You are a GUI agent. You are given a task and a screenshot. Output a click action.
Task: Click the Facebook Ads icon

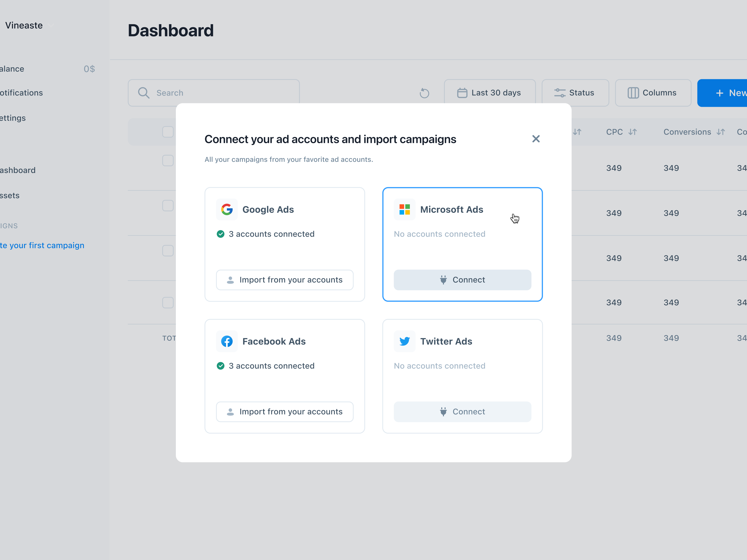pos(227,341)
